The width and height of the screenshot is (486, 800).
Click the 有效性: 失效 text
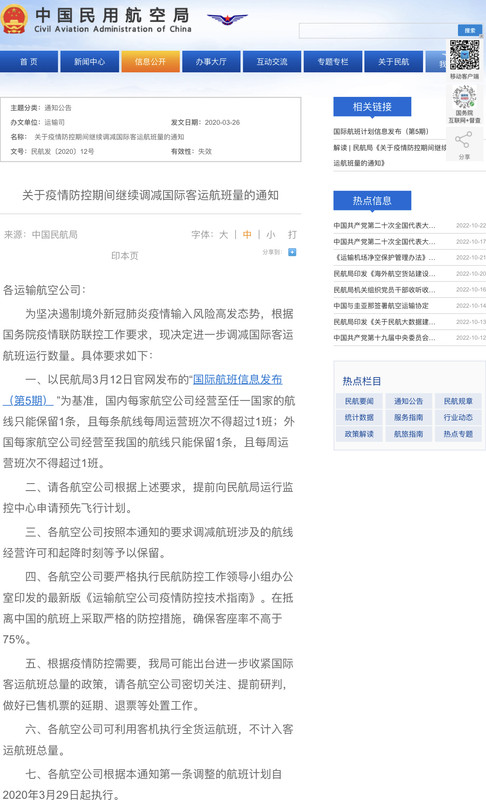point(191,152)
